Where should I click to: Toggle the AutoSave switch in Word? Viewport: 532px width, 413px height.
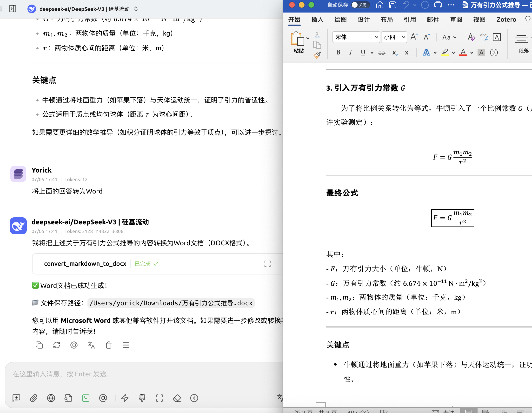[360, 5]
